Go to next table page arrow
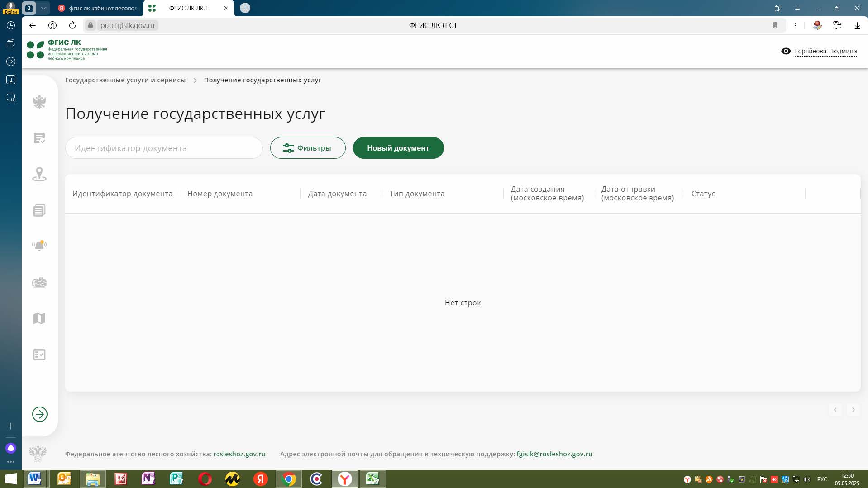 (854, 410)
